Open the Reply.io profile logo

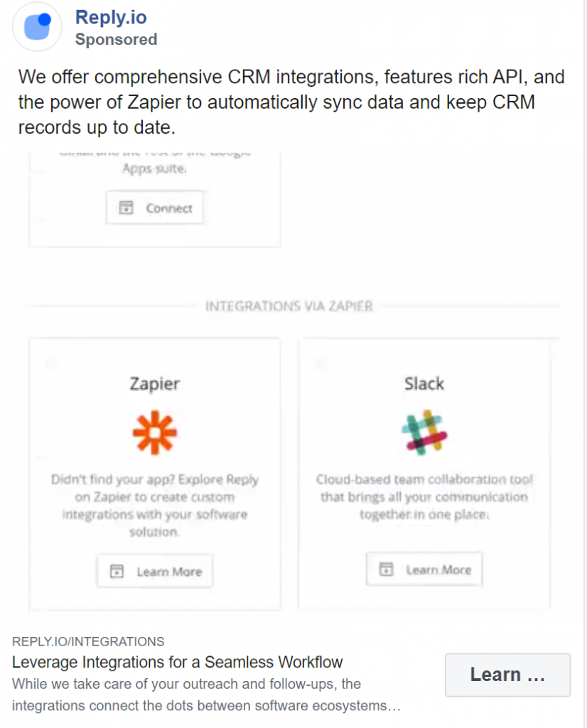click(37, 26)
